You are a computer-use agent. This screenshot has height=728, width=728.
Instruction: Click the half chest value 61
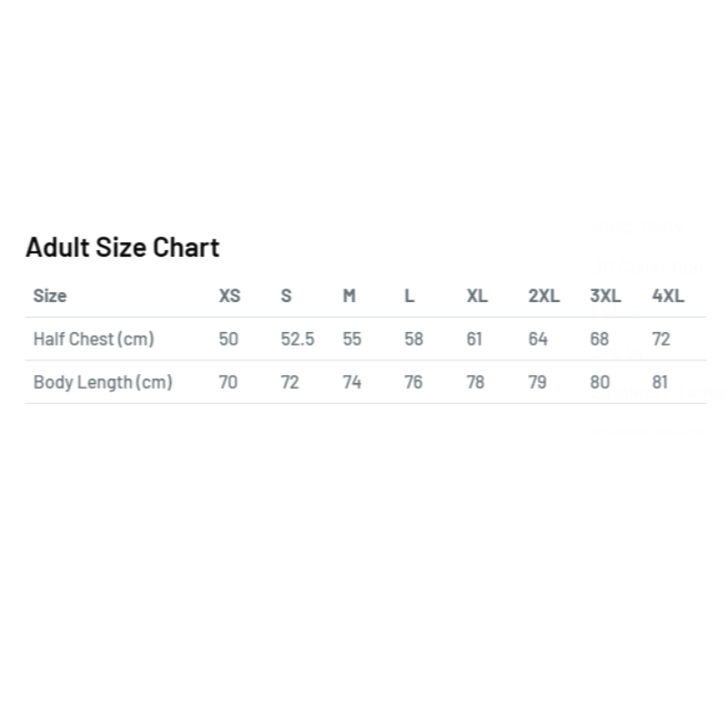474,339
